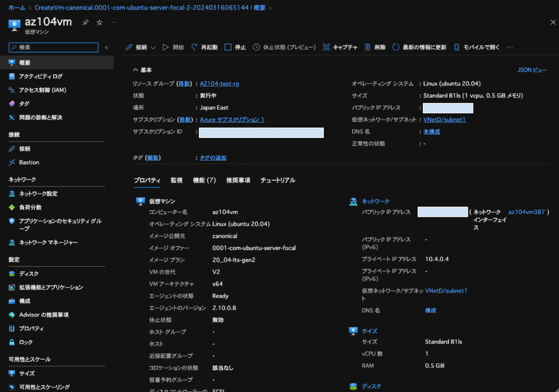Expand the 接続 dropdown arrow in the toolbar
The image size is (559, 392).
153,47
